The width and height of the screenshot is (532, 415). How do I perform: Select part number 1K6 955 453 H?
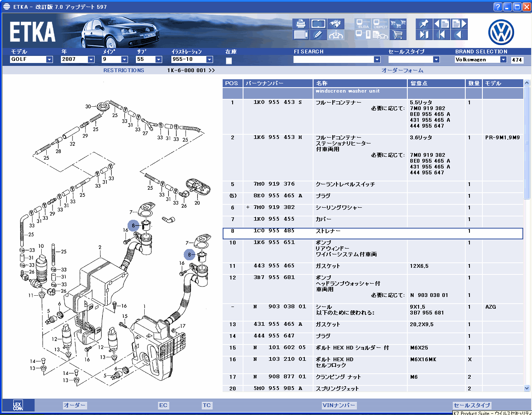coord(278,137)
